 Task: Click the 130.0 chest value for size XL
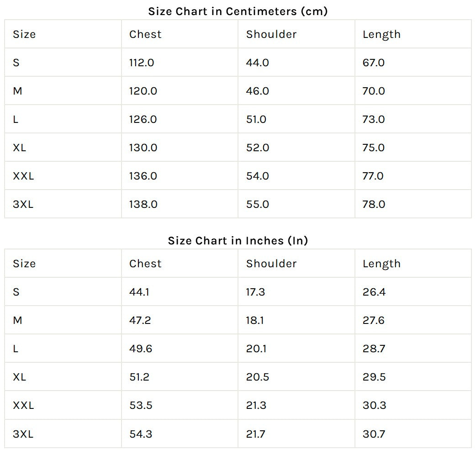click(x=143, y=148)
